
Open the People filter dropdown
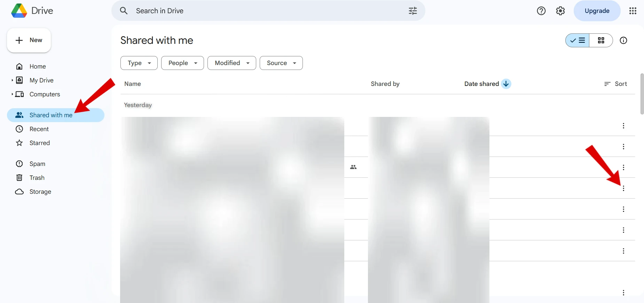pyautogui.click(x=182, y=63)
